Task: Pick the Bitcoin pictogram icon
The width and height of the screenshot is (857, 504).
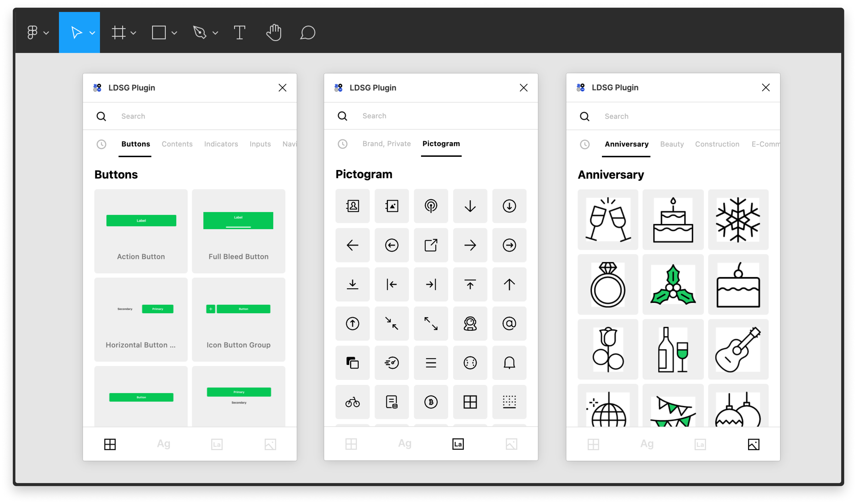Action: [x=431, y=402]
